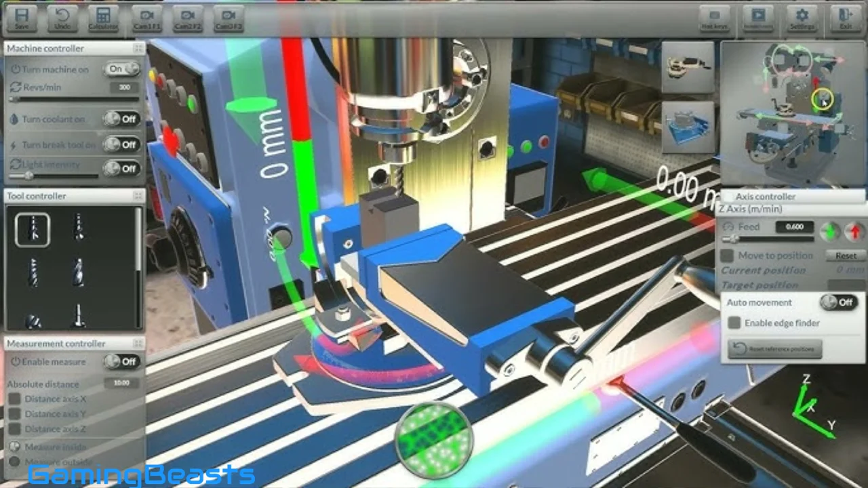Select second-row right milling cutter tool

pyautogui.click(x=79, y=272)
